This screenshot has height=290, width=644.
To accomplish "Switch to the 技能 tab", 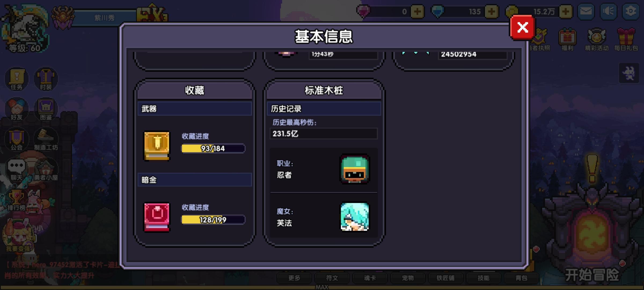I will [x=484, y=278].
